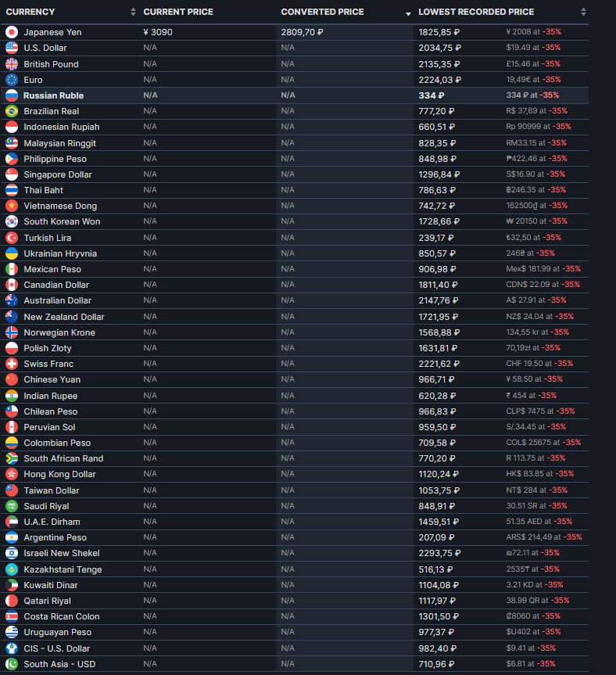Click the Canadian Dollar flag icon
The height and width of the screenshot is (675, 616).
click(x=12, y=285)
